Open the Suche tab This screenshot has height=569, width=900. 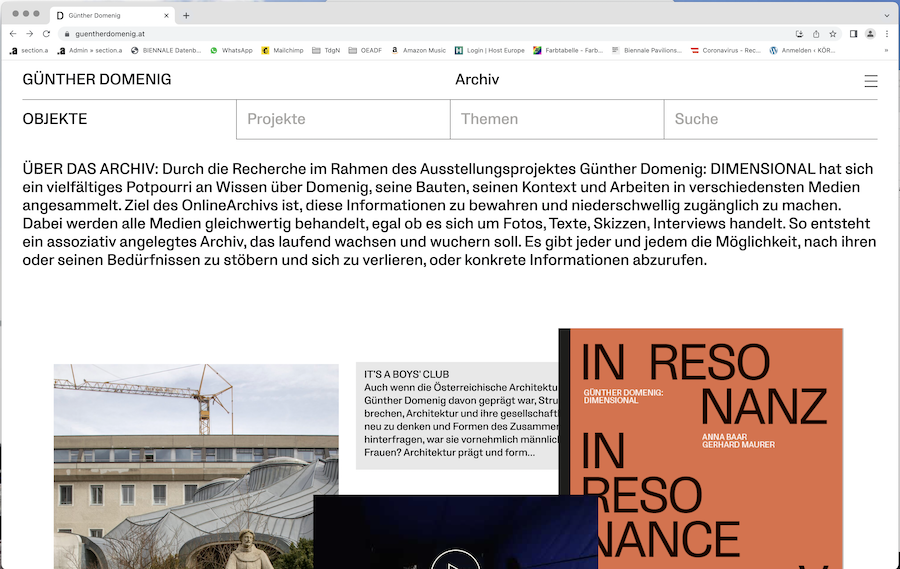[x=771, y=119]
